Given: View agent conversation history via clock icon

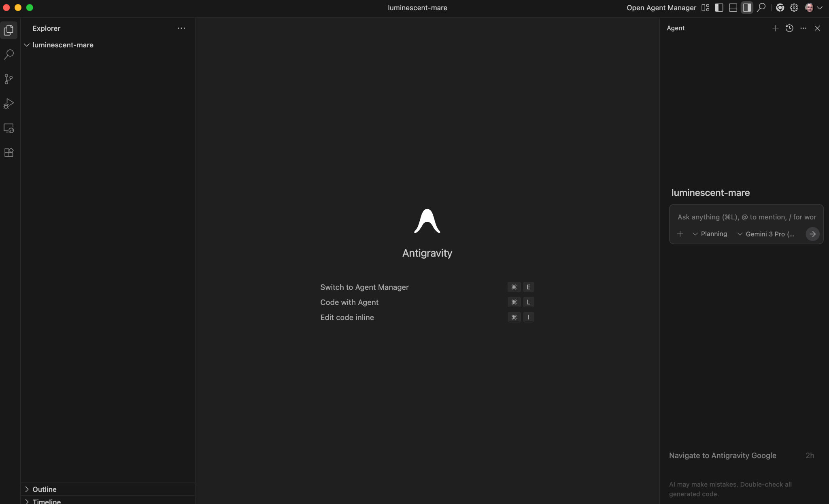Looking at the screenshot, I should (x=789, y=28).
